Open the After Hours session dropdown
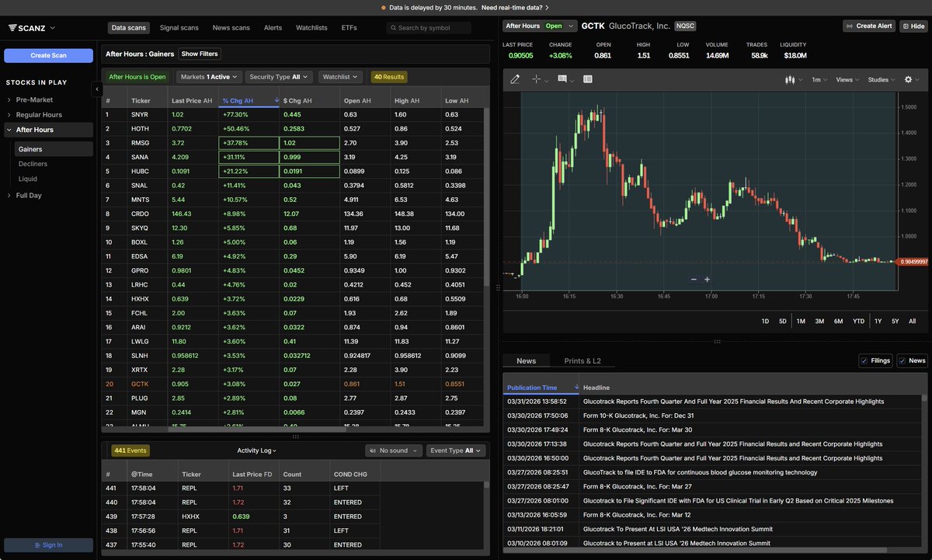932x560 pixels. point(540,26)
